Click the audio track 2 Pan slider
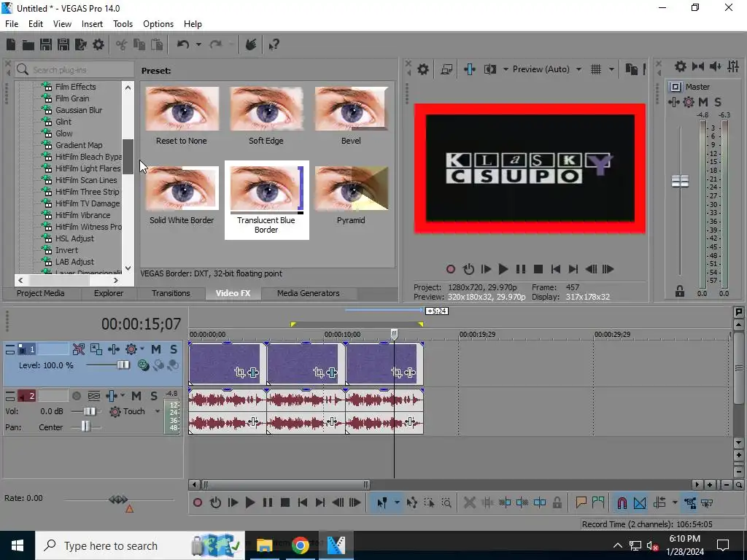Image resolution: width=747 pixels, height=560 pixels. click(86, 427)
